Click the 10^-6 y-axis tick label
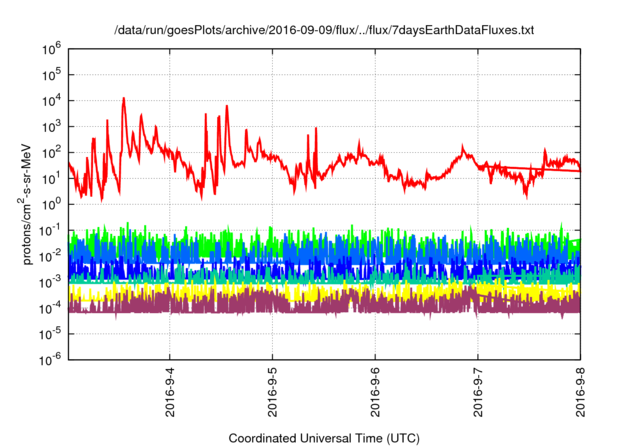The height and width of the screenshot is (448, 640). pyautogui.click(x=50, y=358)
